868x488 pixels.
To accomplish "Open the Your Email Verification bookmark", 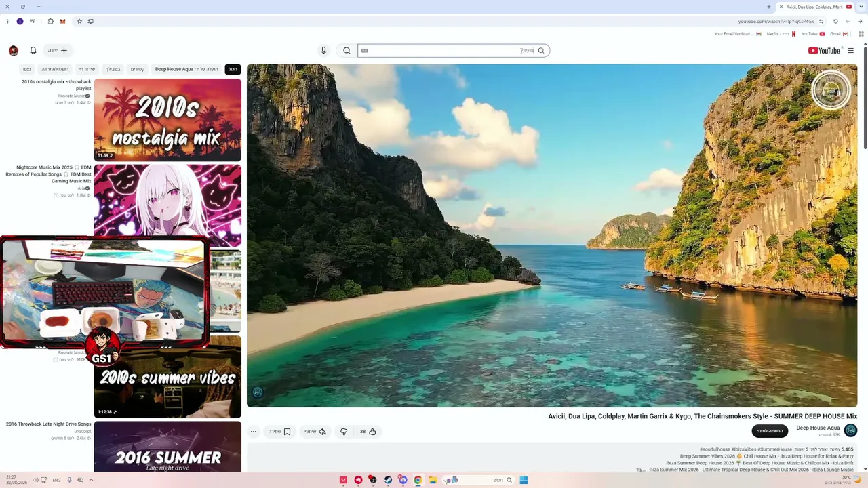I will click(738, 34).
